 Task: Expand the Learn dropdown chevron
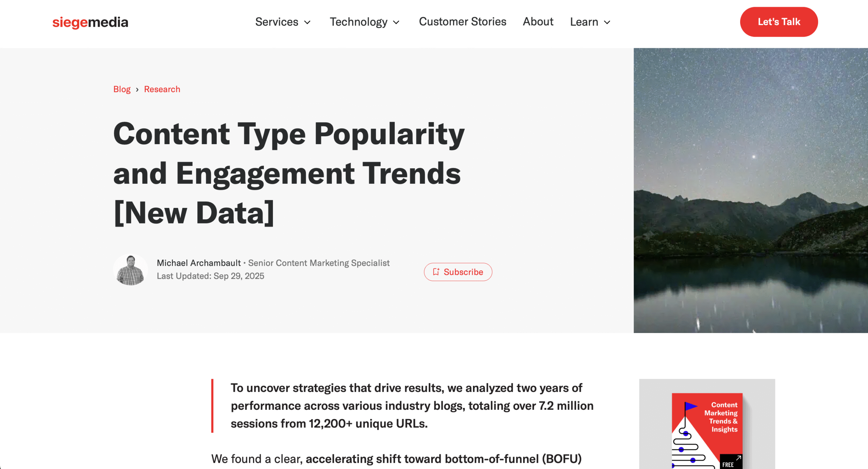pyautogui.click(x=607, y=22)
